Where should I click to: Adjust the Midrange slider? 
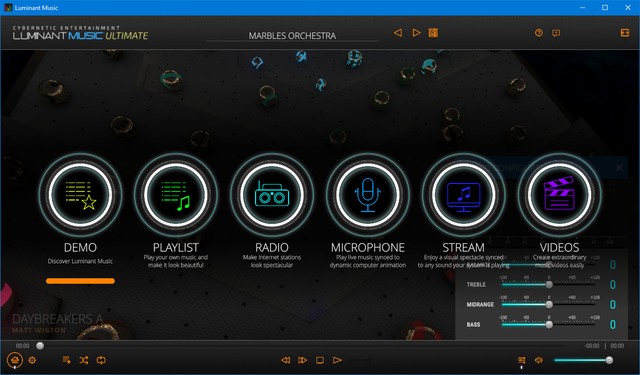pos(548,304)
